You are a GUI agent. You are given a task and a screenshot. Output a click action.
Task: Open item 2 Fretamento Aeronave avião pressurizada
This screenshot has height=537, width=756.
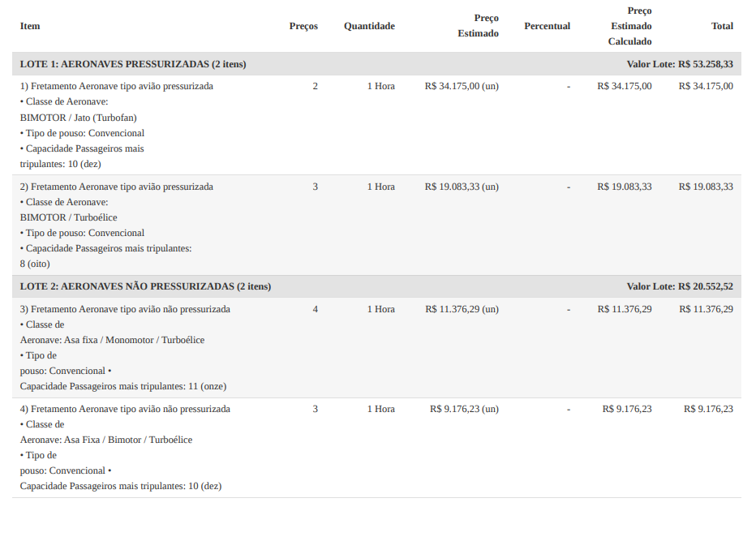point(117,187)
